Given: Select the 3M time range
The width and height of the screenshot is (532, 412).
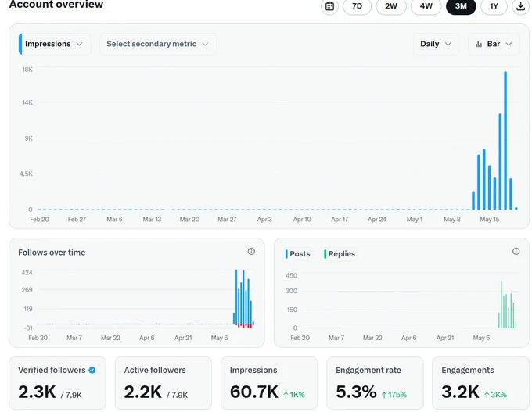Looking at the screenshot, I should point(461,6).
